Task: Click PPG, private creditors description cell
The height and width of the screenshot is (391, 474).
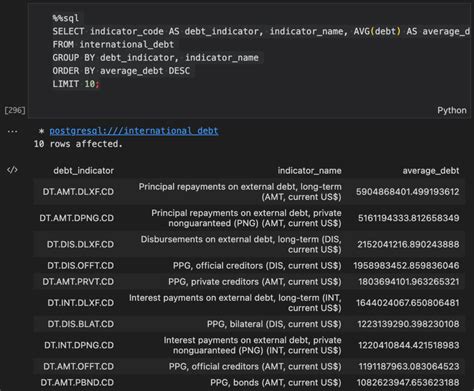Action: 255,282
